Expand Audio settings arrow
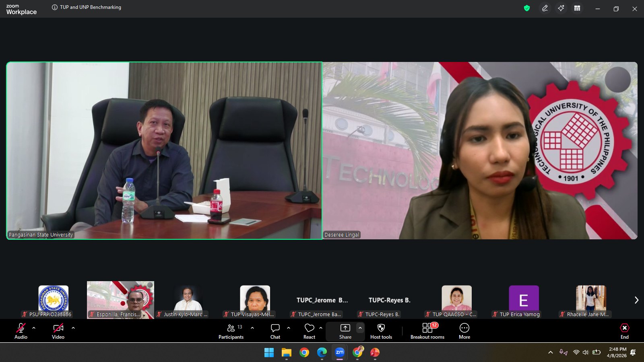The image size is (644, 362). [x=34, y=328]
